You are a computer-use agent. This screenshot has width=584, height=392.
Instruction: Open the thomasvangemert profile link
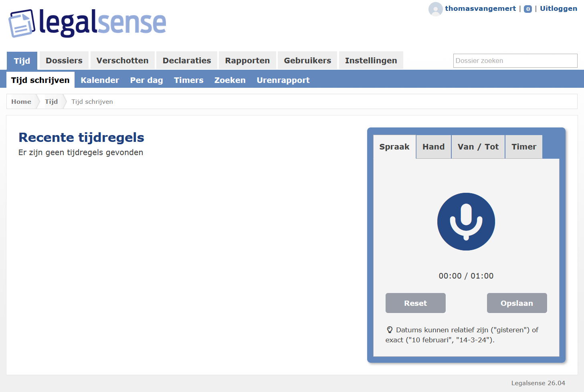coord(481,8)
